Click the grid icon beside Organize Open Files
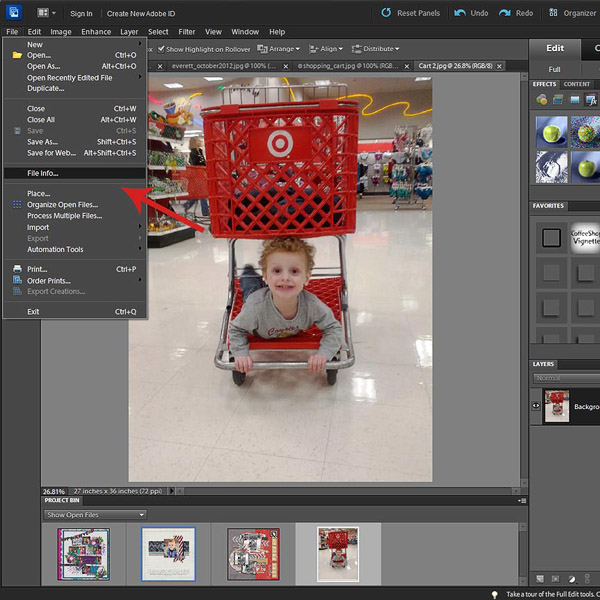Image resolution: width=600 pixels, height=600 pixels. point(17,205)
